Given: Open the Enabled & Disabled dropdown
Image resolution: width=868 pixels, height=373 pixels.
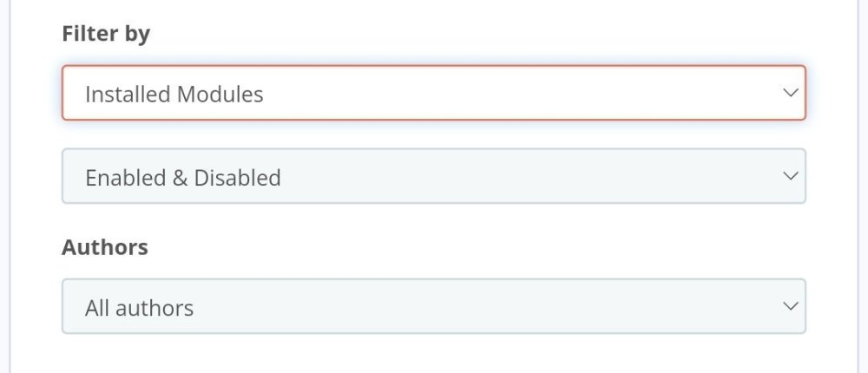Looking at the screenshot, I should (433, 177).
